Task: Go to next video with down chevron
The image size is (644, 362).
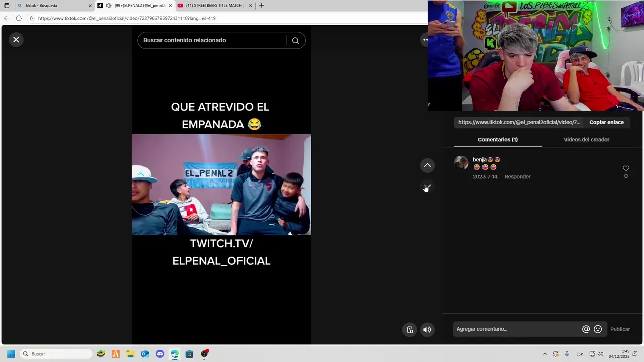Action: point(427,187)
